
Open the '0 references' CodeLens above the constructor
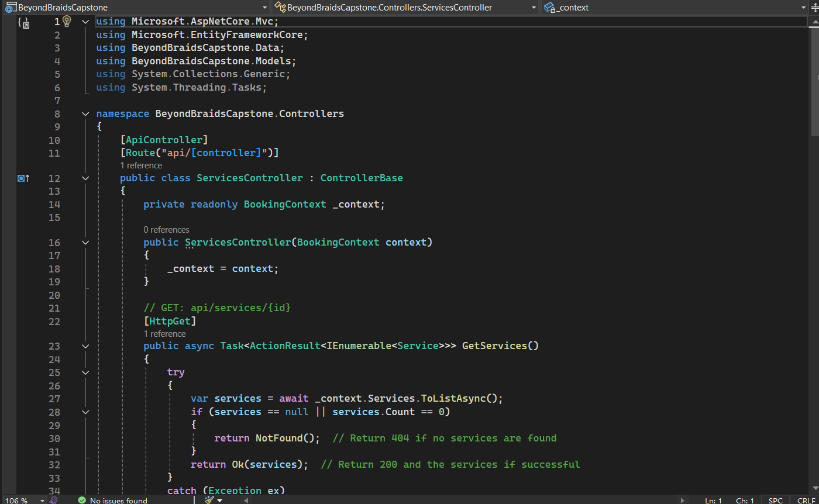(166, 230)
